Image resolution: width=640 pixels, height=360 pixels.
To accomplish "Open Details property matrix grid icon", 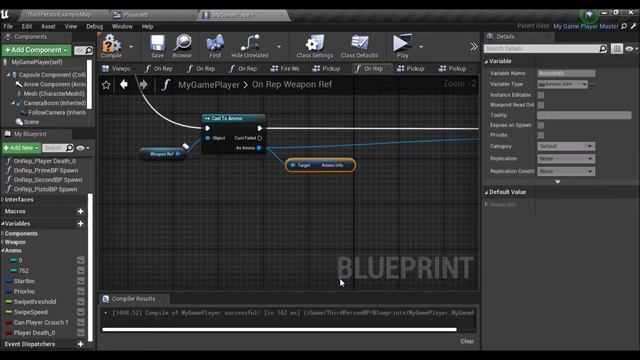I will (x=617, y=49).
